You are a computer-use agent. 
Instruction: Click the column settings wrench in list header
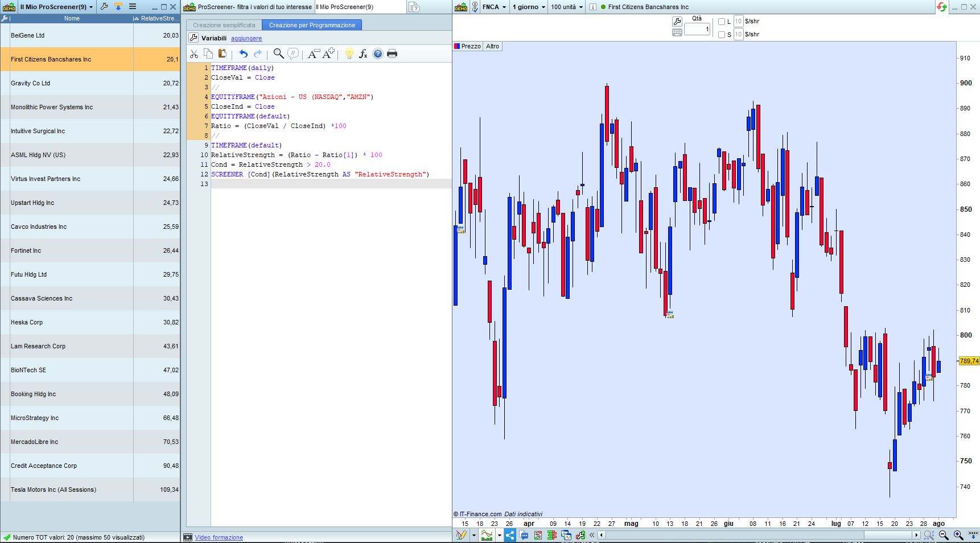click(x=5, y=18)
